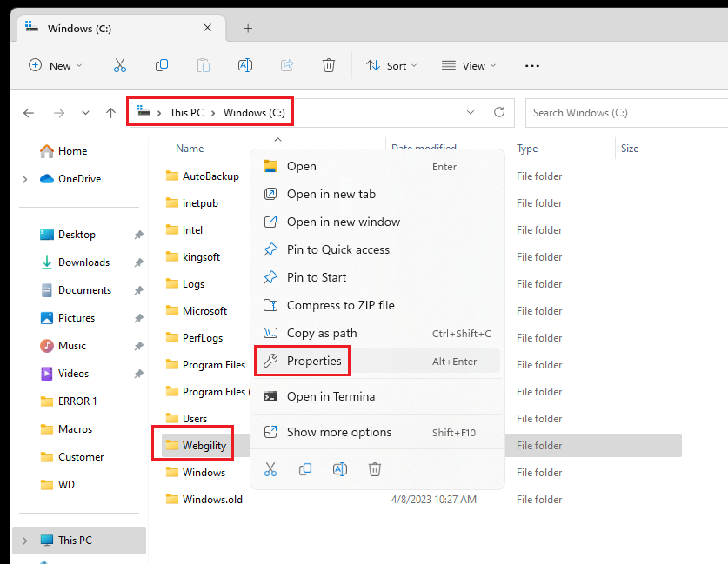
Task: Choose Open in new tab
Action: click(377, 194)
